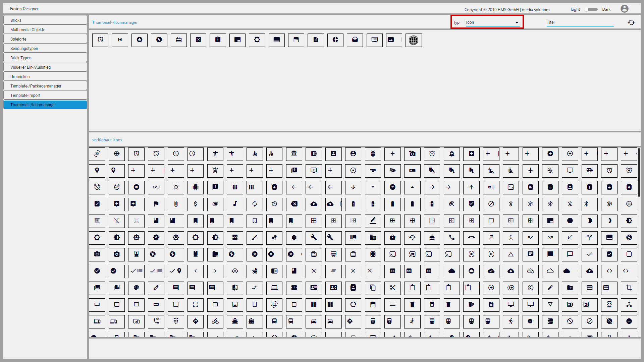Open the Typ dropdown
644x362 pixels.
pyautogui.click(x=492, y=22)
